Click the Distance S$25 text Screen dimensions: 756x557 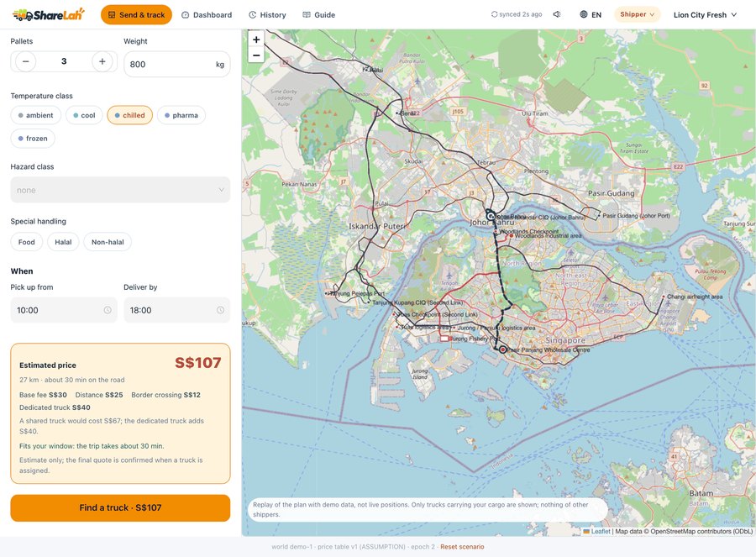[x=99, y=395]
